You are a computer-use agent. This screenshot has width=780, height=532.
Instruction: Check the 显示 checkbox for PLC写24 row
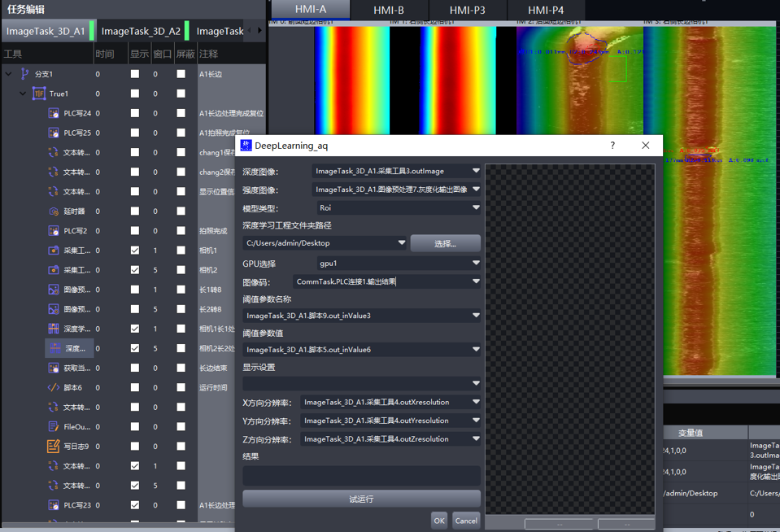coord(135,113)
